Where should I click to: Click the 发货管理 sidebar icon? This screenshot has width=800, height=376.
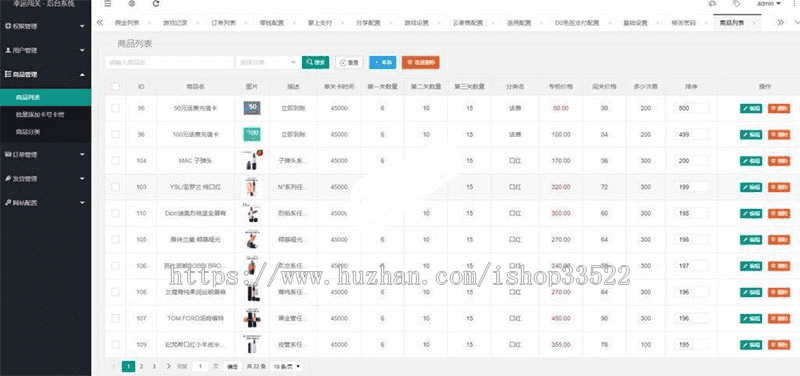(x=8, y=179)
